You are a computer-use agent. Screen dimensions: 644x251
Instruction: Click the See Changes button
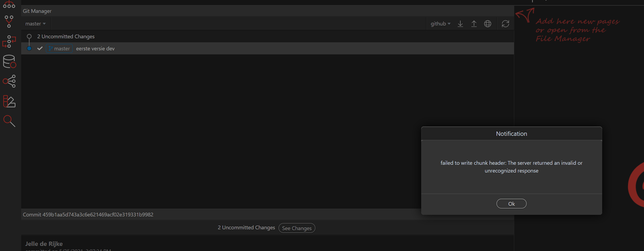coord(297,228)
